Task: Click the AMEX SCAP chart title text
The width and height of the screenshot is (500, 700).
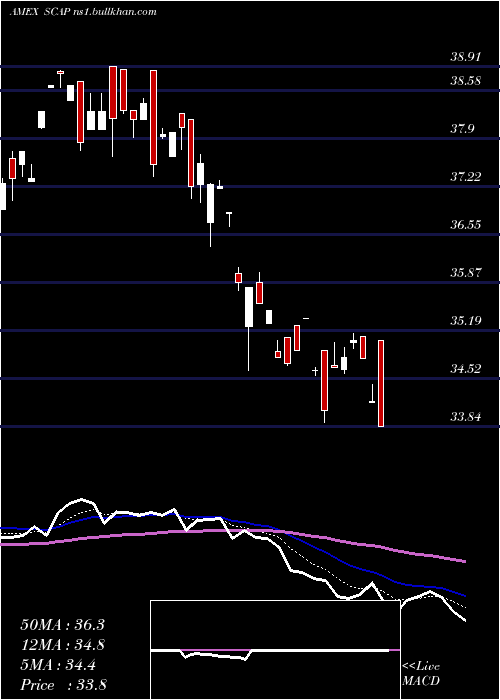Action: (83, 12)
